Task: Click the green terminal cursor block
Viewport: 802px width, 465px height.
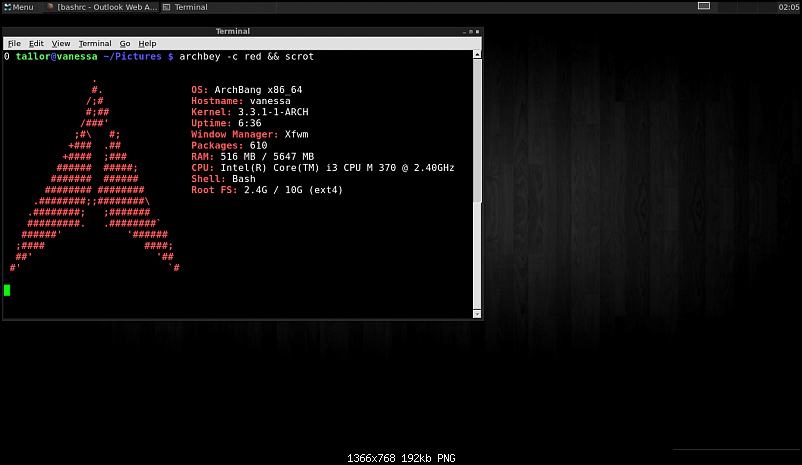Action: coord(7,291)
